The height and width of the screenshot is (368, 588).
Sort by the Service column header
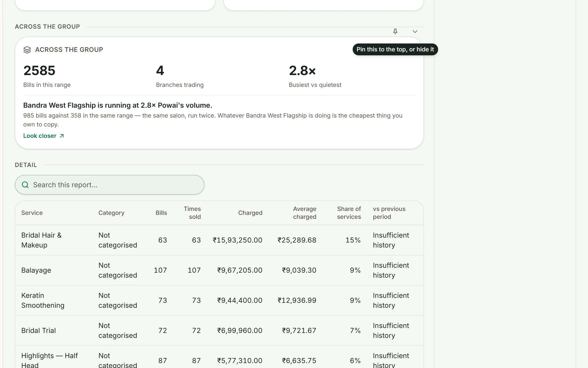[x=32, y=213]
